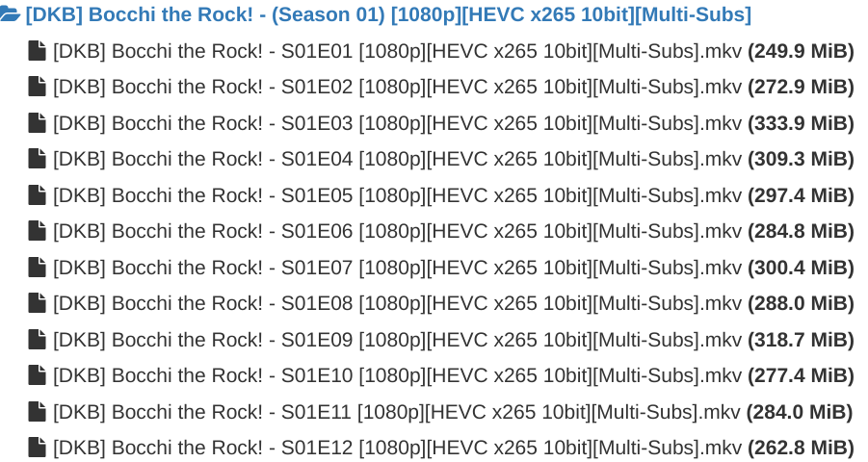
Task: Click the file icon beside S01E01
Action: pos(38,51)
